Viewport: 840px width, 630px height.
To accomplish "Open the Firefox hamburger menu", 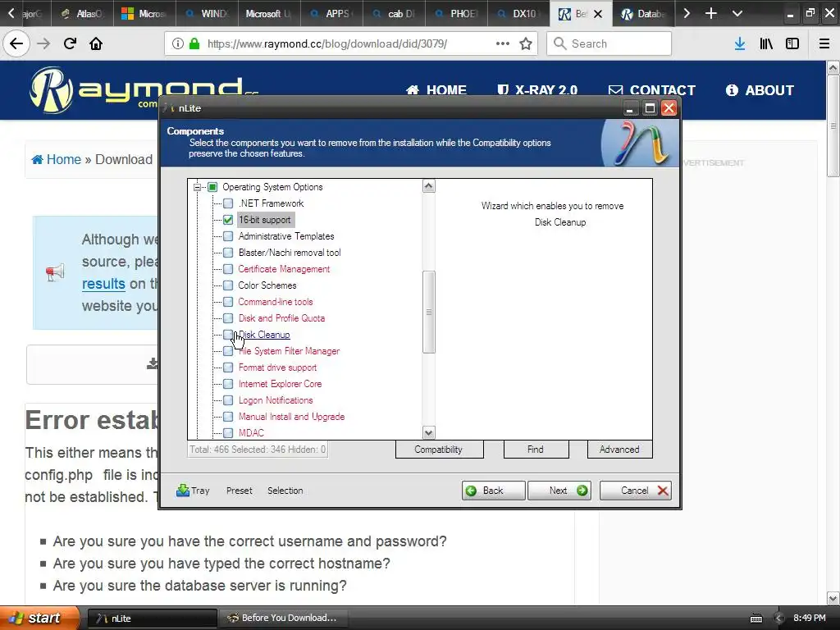I will [824, 43].
